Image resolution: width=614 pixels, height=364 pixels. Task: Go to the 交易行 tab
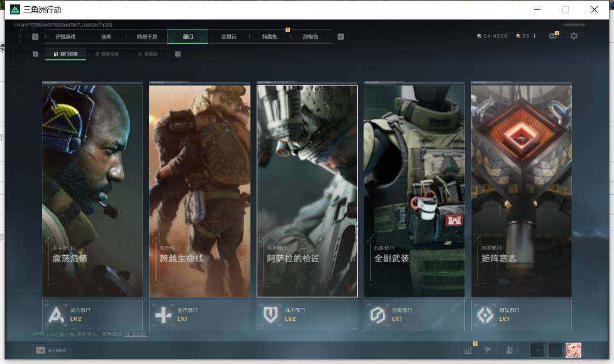pyautogui.click(x=229, y=37)
